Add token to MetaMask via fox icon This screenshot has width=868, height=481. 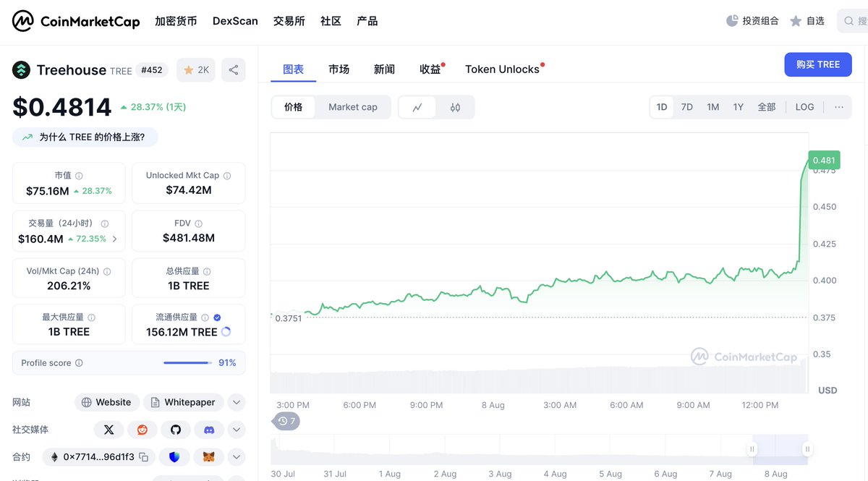[x=209, y=457]
